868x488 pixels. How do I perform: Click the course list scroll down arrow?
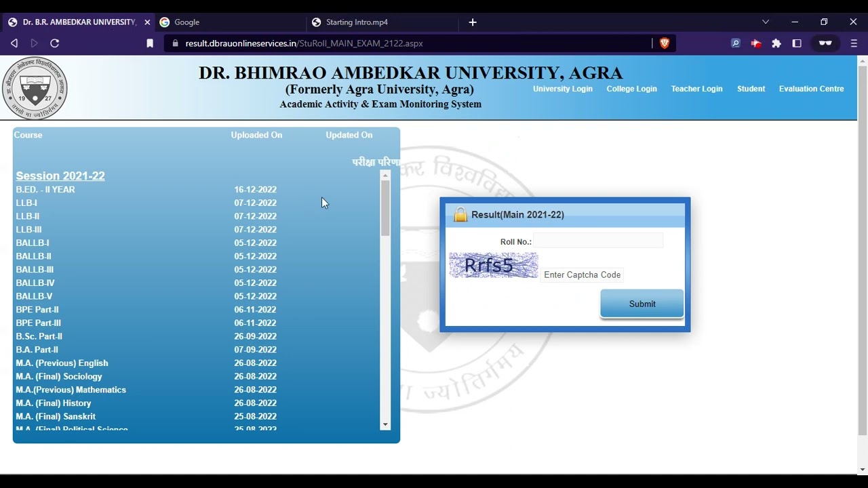(385, 425)
